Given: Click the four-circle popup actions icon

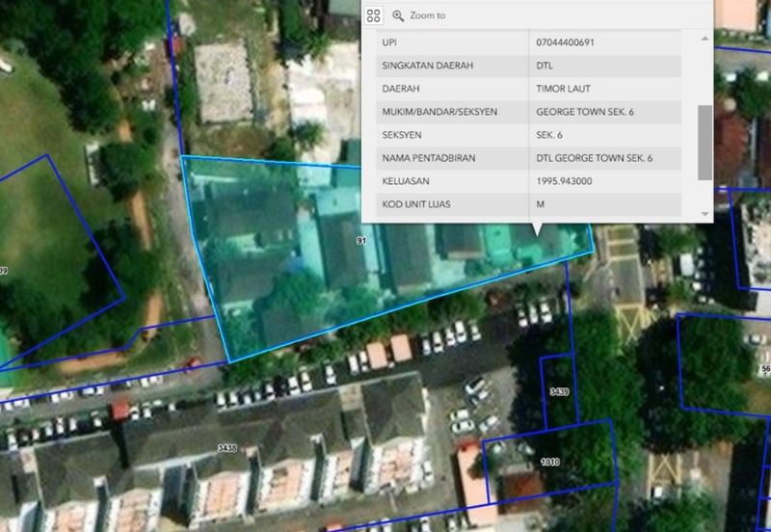Looking at the screenshot, I should [x=374, y=15].
